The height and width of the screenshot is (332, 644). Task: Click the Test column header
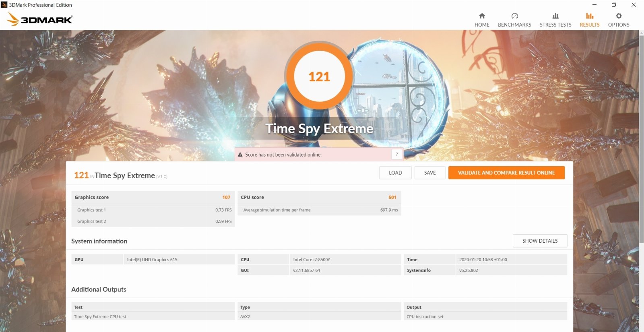click(x=78, y=307)
